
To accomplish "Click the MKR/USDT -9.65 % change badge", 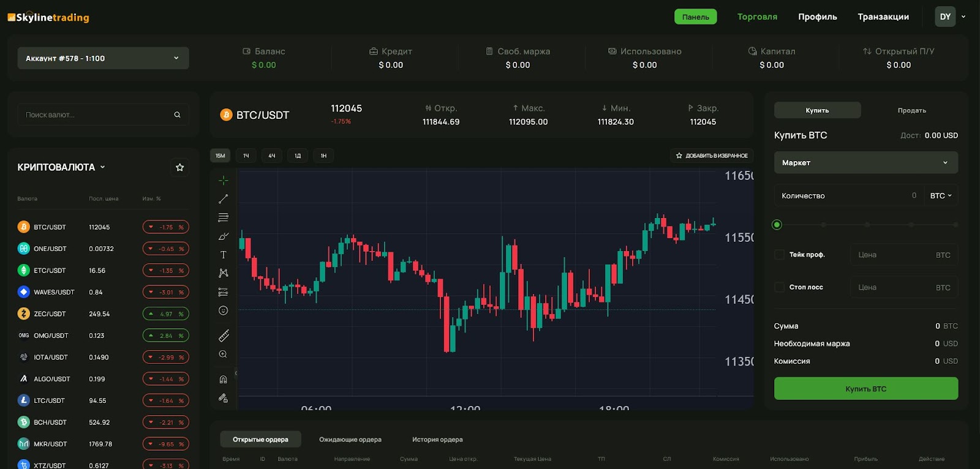I will 166,444.
